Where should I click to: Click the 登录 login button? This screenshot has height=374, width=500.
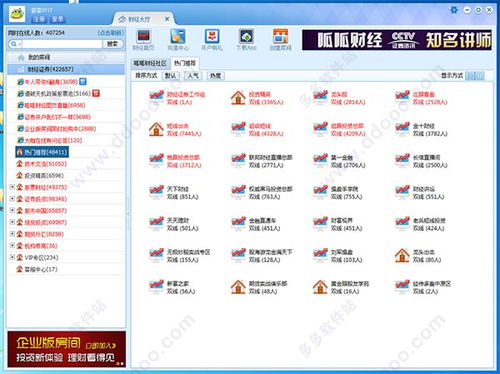[58, 19]
